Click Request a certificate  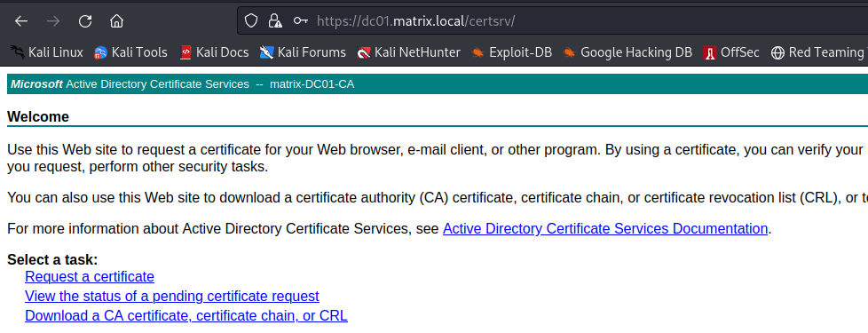90,276
